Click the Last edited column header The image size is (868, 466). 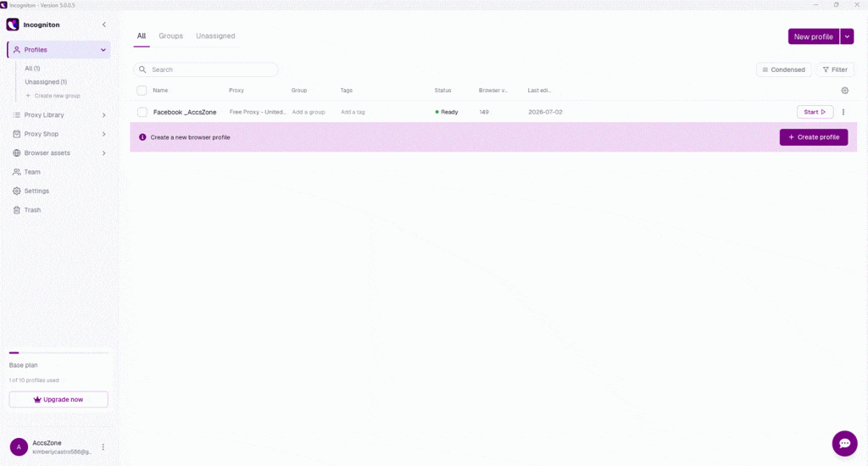(x=539, y=90)
